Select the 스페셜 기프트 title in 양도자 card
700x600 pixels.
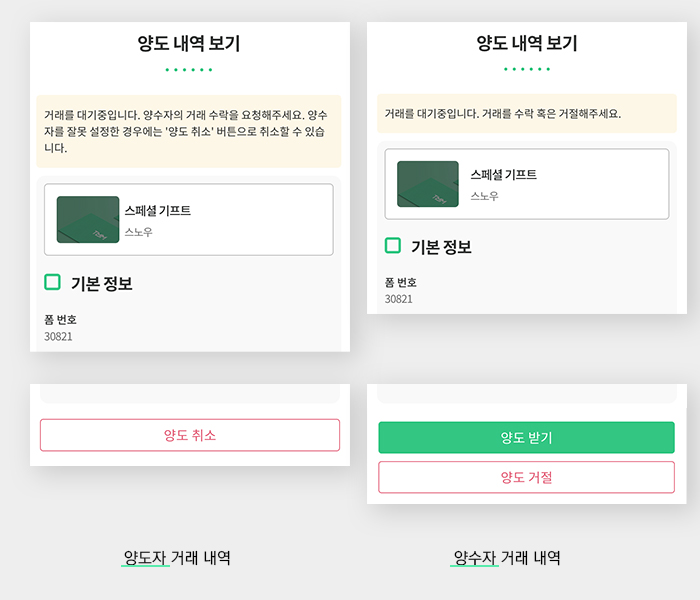158,210
